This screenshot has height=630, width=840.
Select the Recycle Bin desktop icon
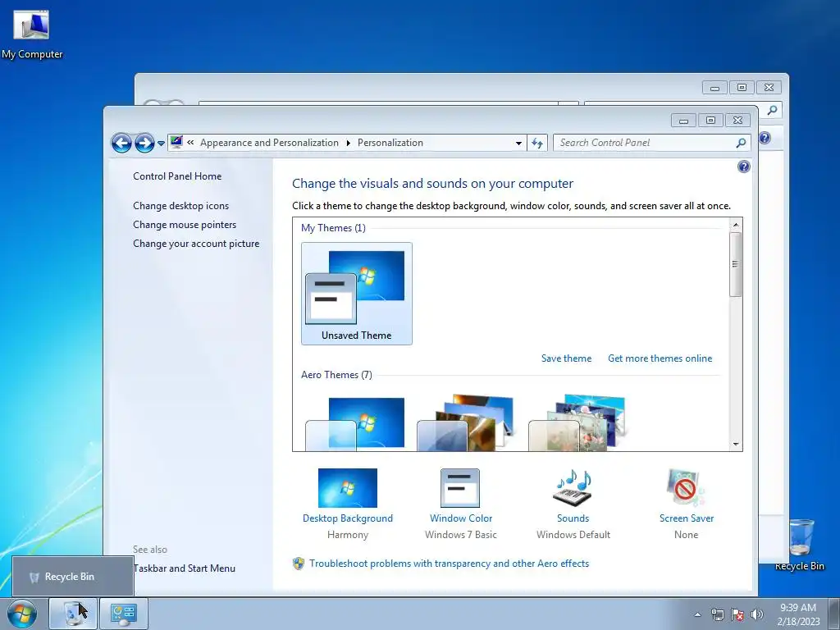800,545
